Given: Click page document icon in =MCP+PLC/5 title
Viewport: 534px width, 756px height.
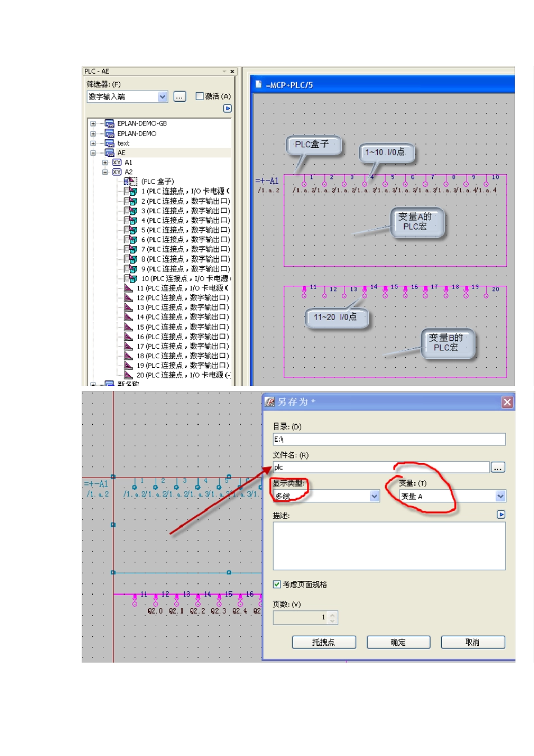Looking at the screenshot, I should pos(259,84).
